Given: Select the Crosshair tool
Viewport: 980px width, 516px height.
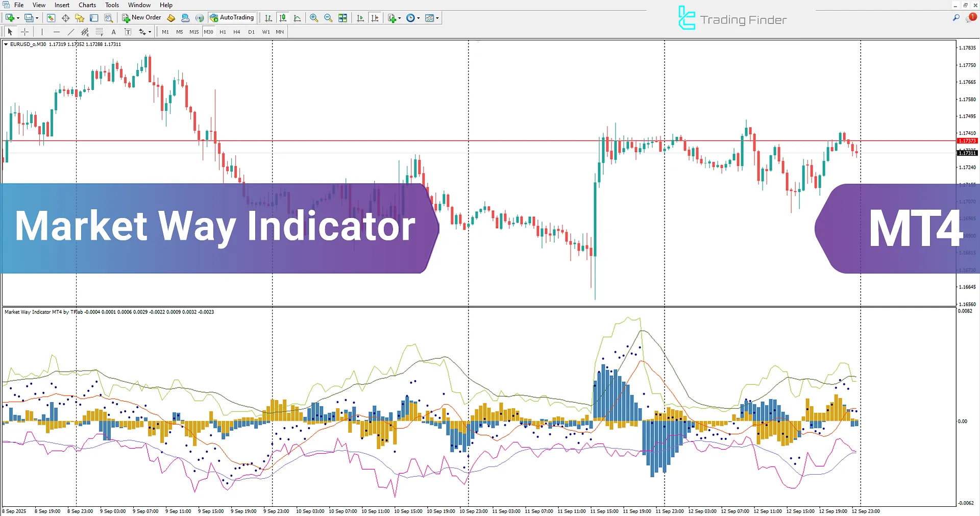Looking at the screenshot, I should click(x=24, y=32).
